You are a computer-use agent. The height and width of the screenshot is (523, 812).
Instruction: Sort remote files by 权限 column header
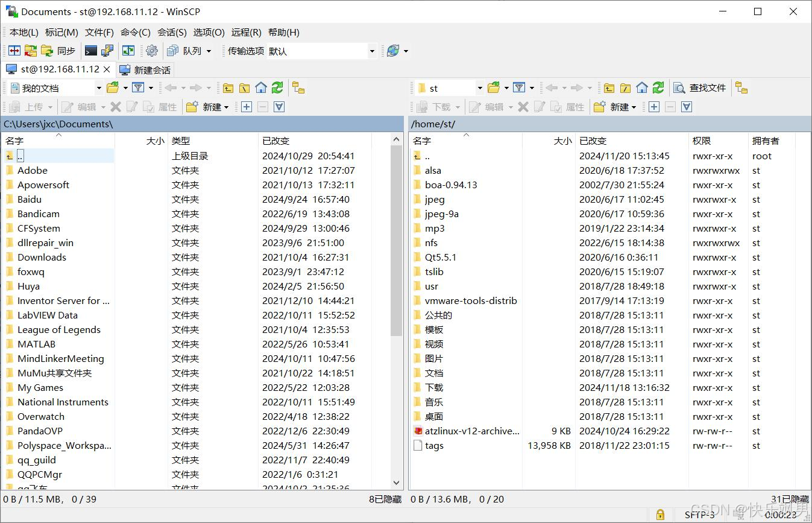click(719, 141)
